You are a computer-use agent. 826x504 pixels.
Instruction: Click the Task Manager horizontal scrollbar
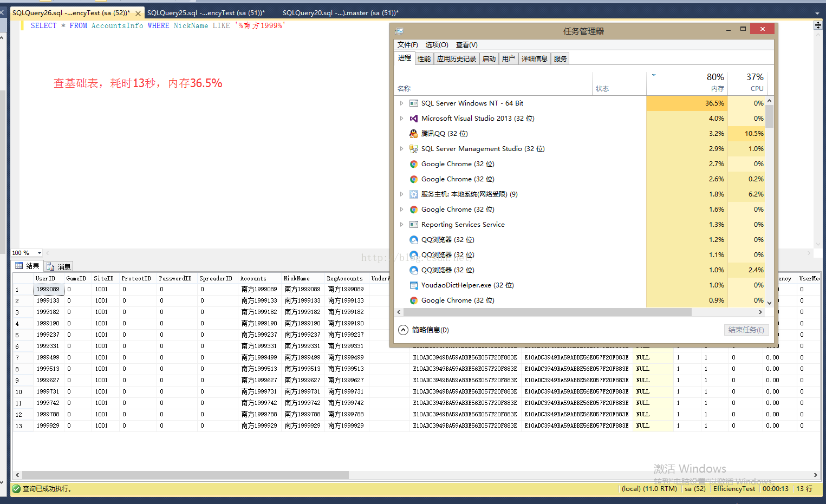click(547, 312)
